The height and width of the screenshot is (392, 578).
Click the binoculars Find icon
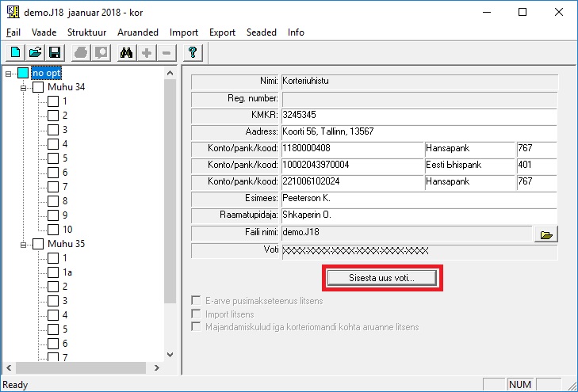(x=126, y=53)
